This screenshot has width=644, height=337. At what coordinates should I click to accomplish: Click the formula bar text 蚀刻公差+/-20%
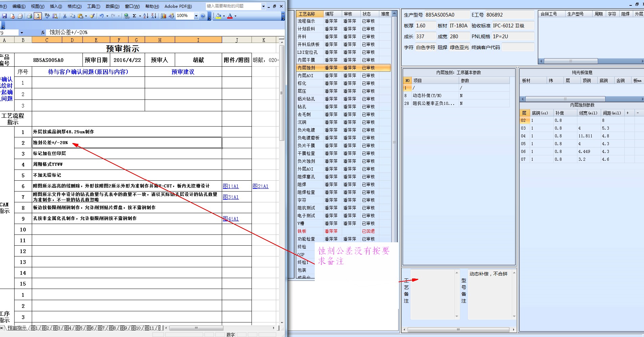[69, 32]
